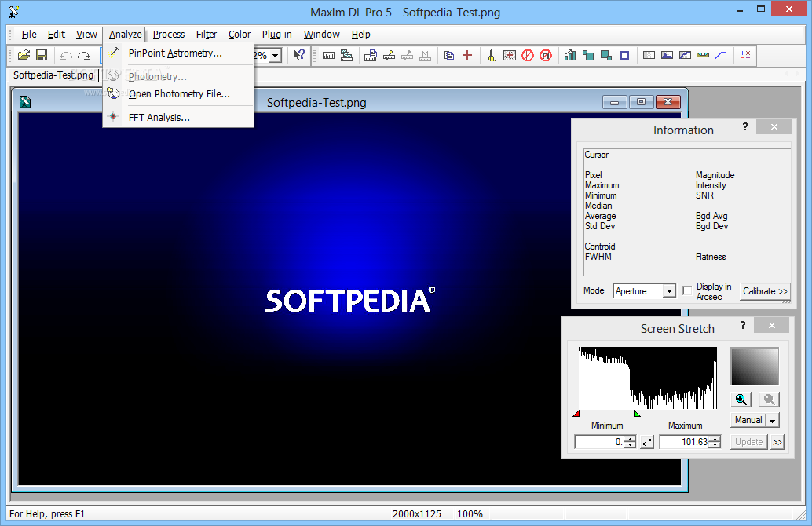
Task: Open a file using the folder icon
Action: tap(24, 56)
